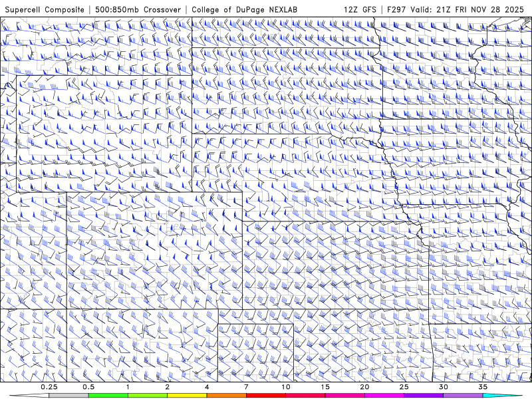The width and height of the screenshot is (532, 399).
Task: Click the '25' legend tick label
Action: pos(404,387)
